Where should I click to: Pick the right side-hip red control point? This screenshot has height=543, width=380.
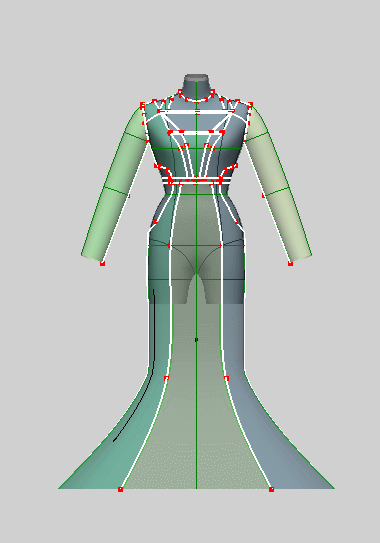click(237, 221)
